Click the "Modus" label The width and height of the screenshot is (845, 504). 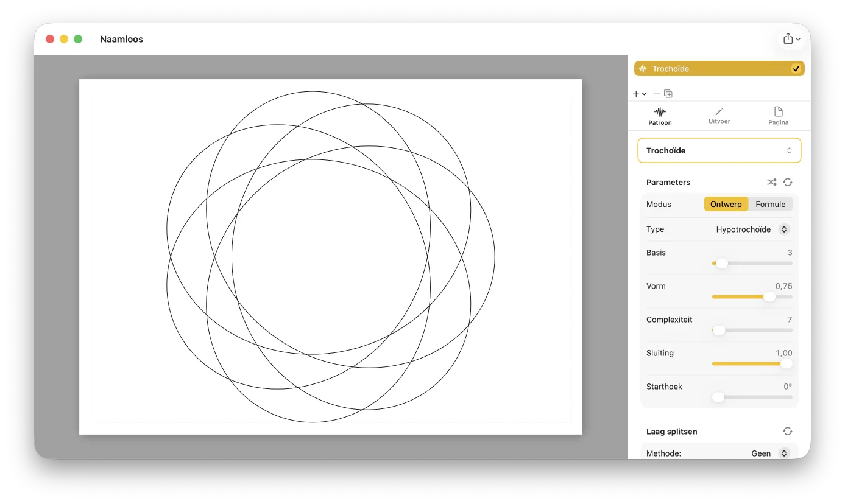tap(659, 204)
